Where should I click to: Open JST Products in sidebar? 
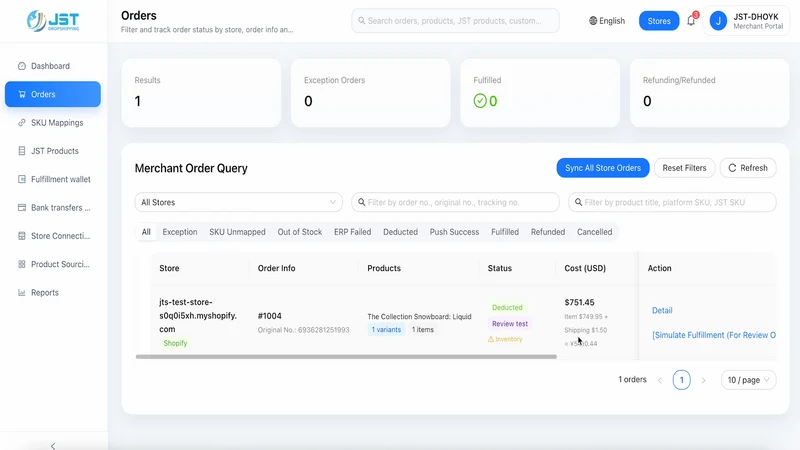53,151
